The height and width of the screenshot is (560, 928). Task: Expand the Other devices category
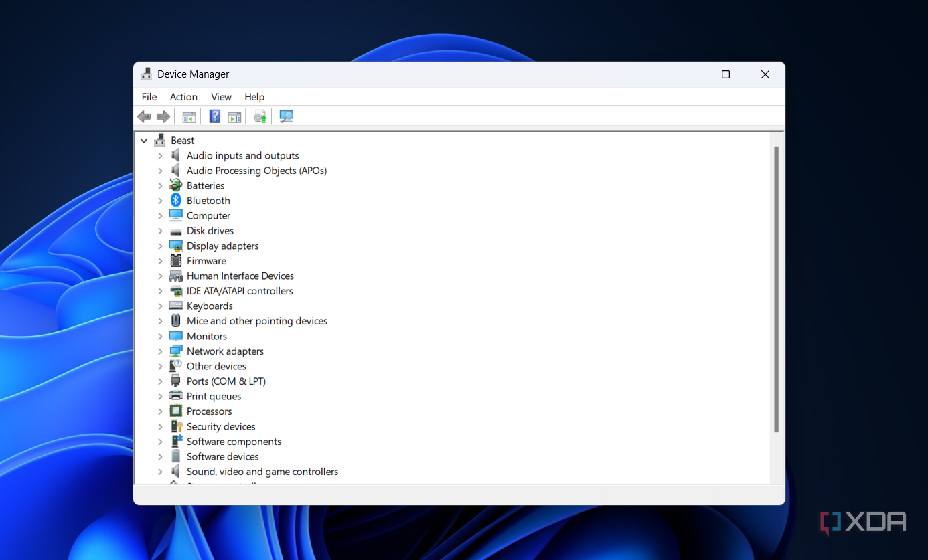[x=160, y=366]
